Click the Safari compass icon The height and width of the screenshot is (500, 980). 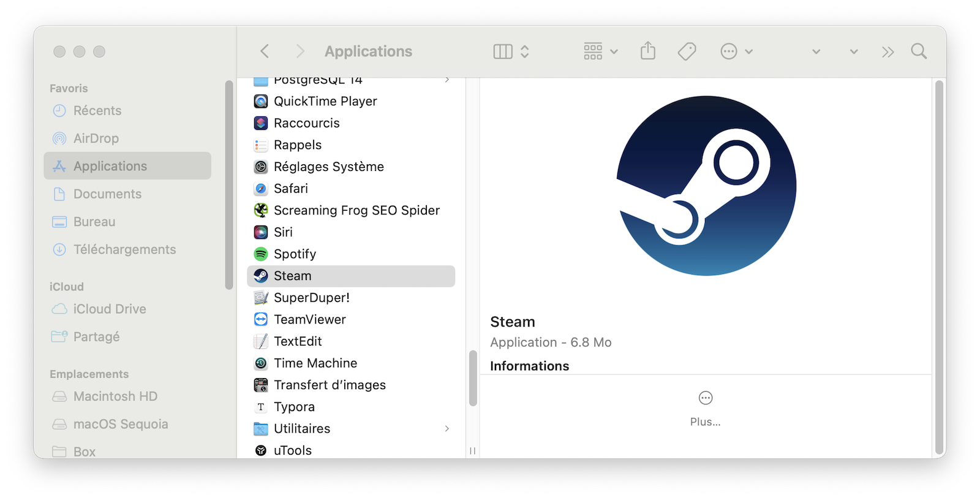[x=261, y=189]
